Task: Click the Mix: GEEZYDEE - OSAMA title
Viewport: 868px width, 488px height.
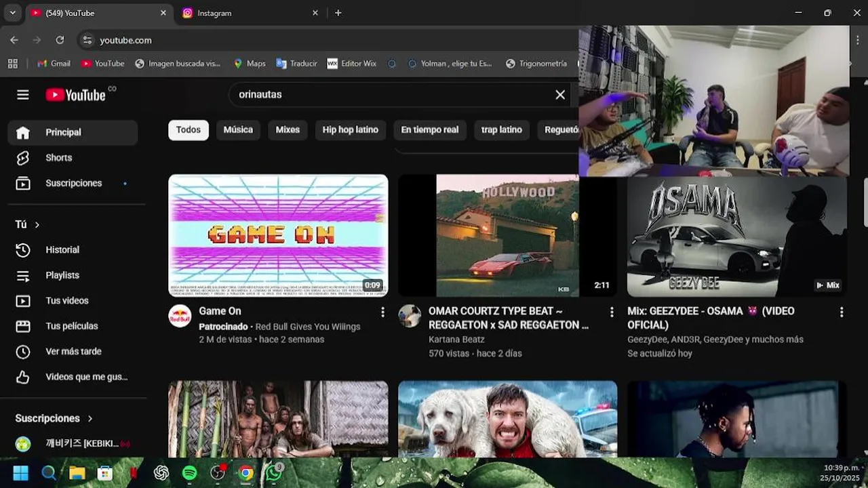Action: point(711,318)
